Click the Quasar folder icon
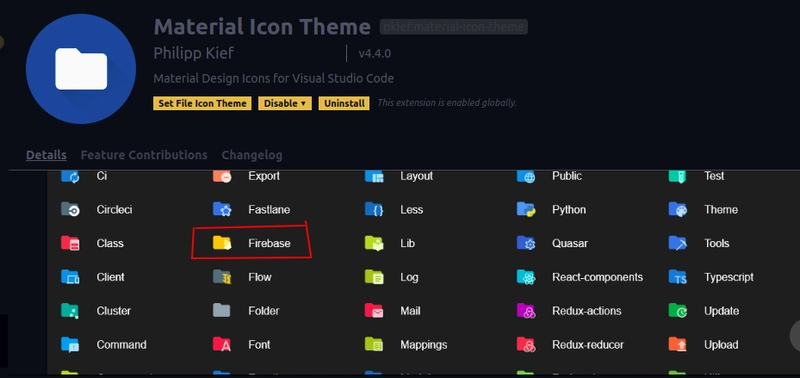Image resolution: width=800 pixels, height=378 pixels. (x=526, y=243)
